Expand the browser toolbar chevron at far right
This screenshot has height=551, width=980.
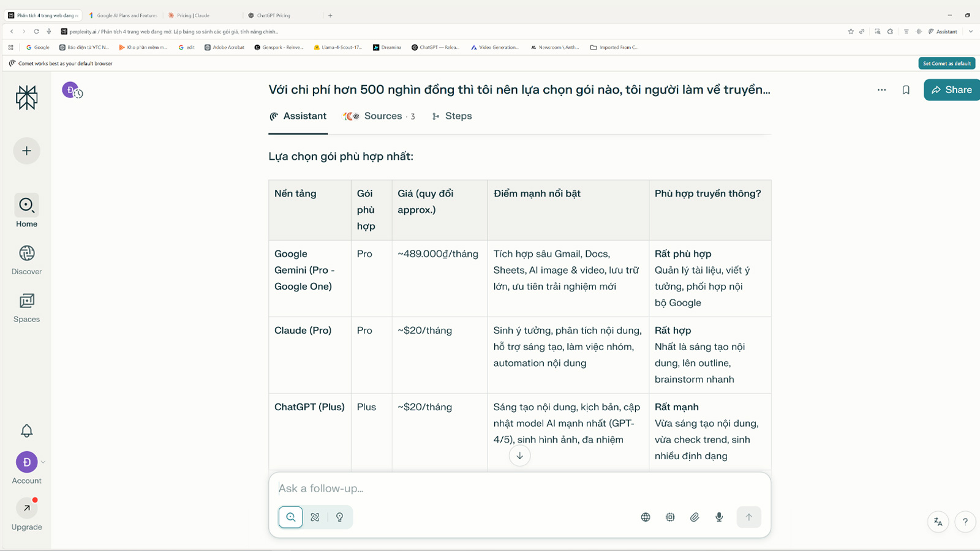tap(971, 32)
